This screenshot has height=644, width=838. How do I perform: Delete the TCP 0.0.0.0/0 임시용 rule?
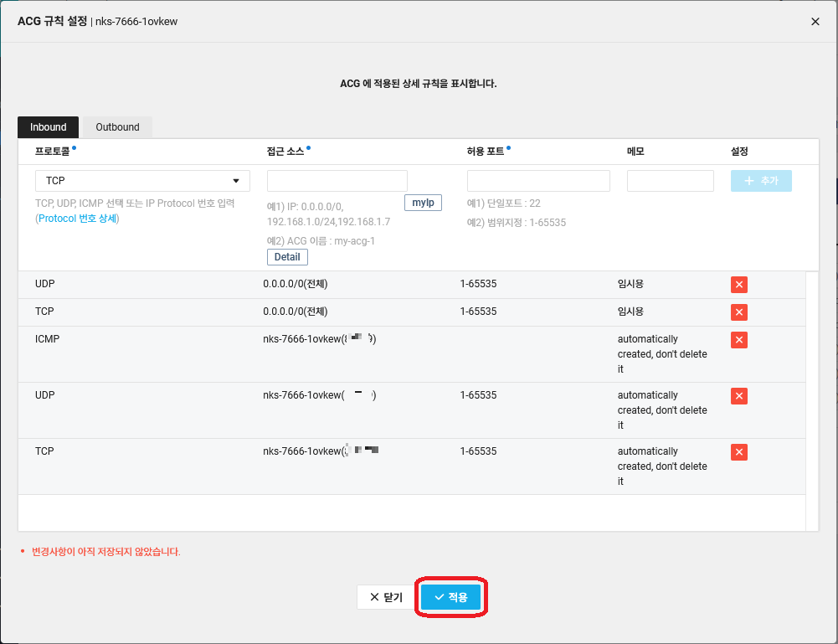pos(739,312)
